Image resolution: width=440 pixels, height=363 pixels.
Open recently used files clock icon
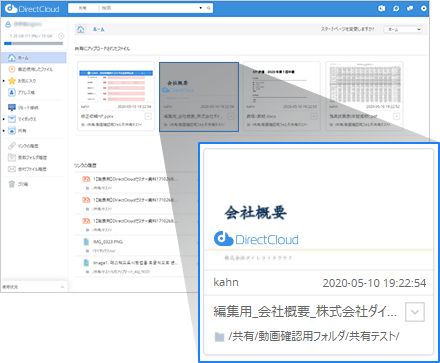[x=12, y=69]
